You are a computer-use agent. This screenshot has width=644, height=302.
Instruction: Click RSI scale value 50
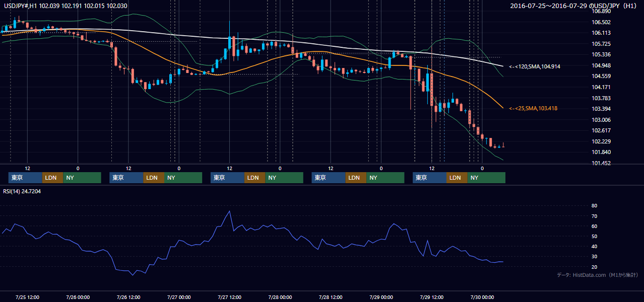point(594,236)
